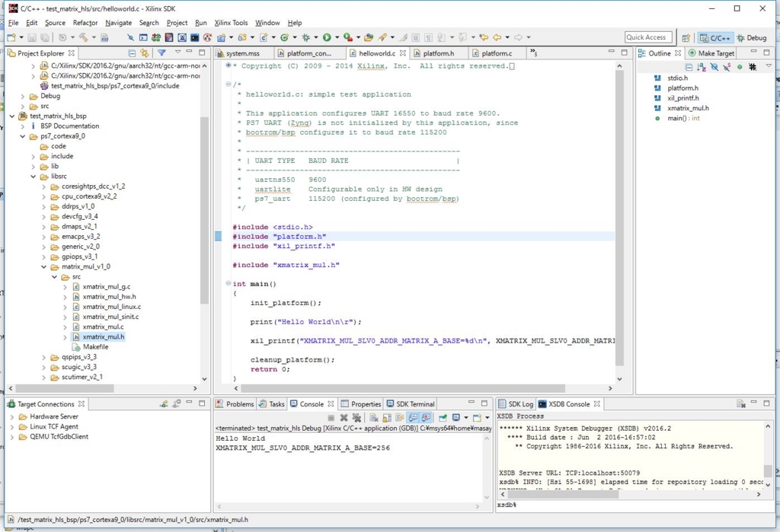The width and height of the screenshot is (780, 532).
Task: Switch to SDK Log tab
Action: click(516, 403)
